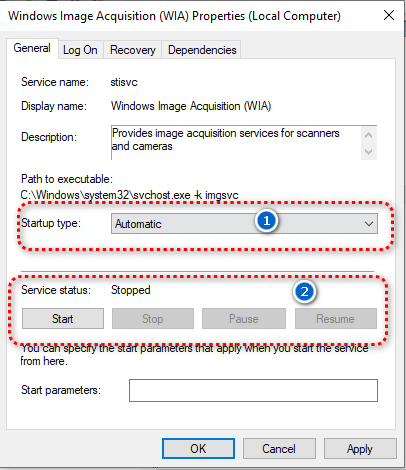Viewport: 406px width, 470px height.
Task: Apply the service settings
Action: click(x=360, y=449)
